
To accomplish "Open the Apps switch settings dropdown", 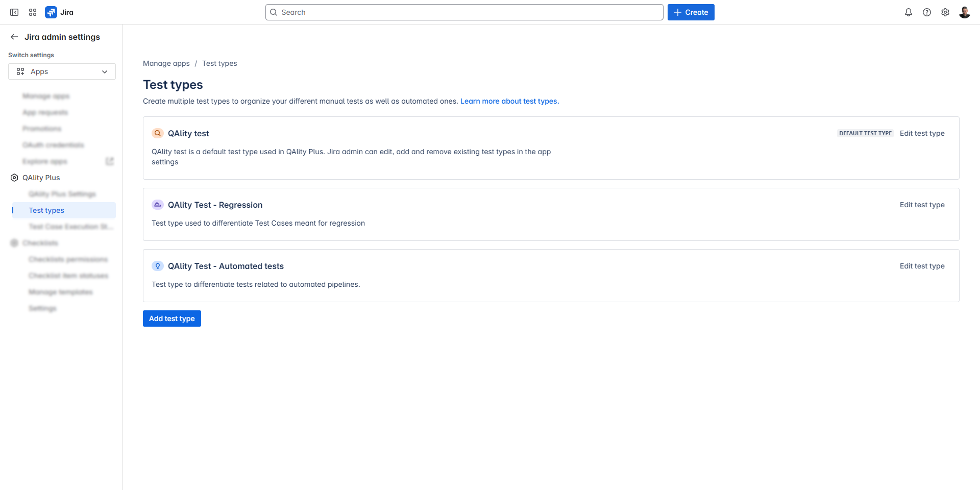I will pos(62,71).
